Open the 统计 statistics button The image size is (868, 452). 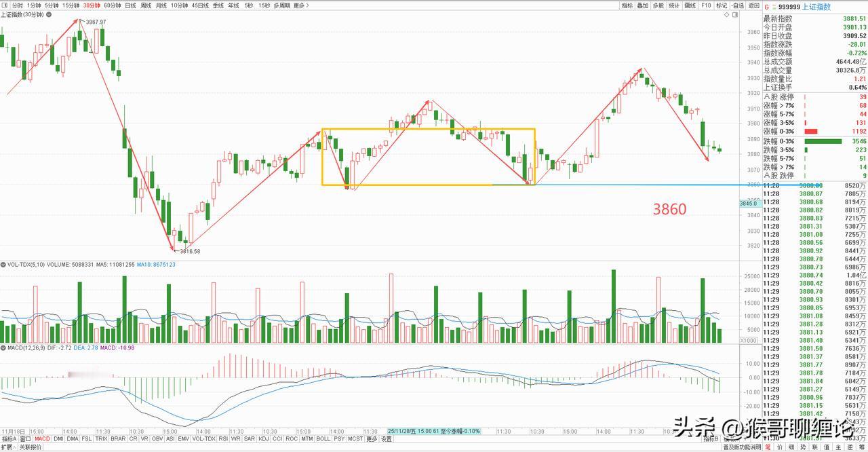coord(674,5)
